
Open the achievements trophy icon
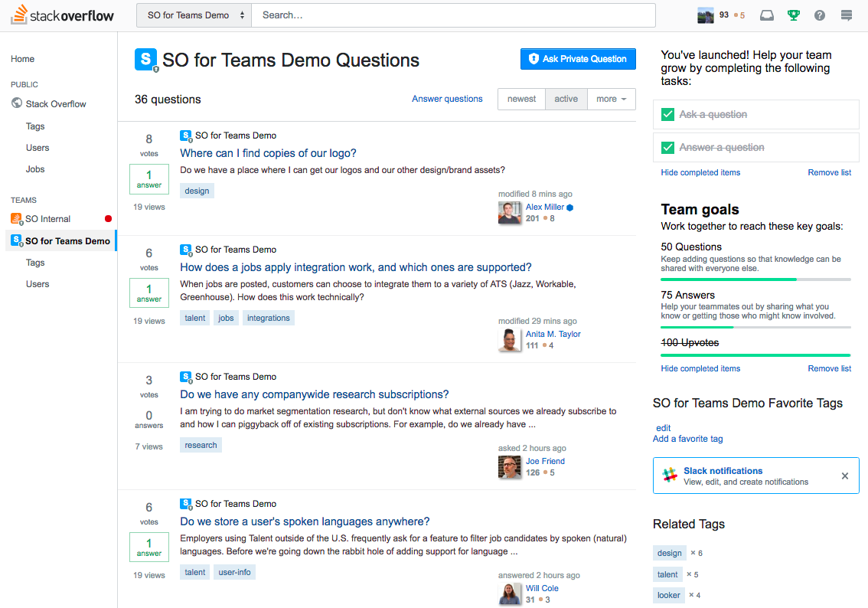793,15
